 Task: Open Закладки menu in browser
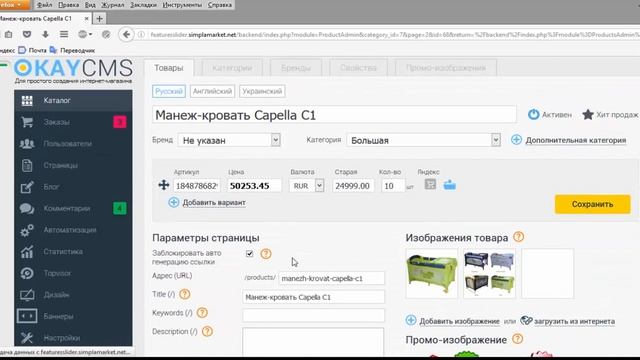pos(143,5)
